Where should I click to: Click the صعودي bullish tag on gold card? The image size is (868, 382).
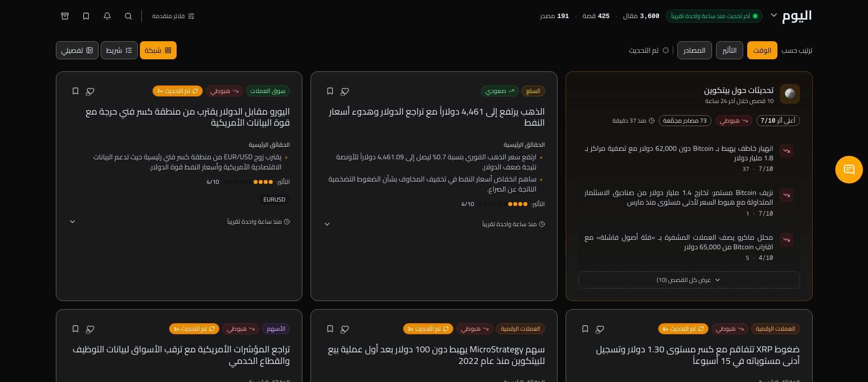click(x=500, y=91)
